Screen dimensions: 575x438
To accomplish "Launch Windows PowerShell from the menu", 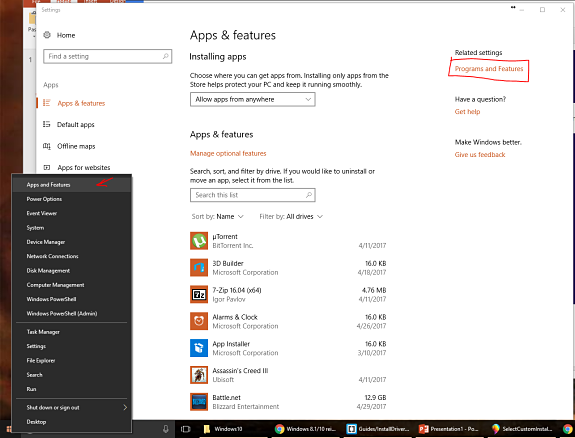I will coord(72,299).
